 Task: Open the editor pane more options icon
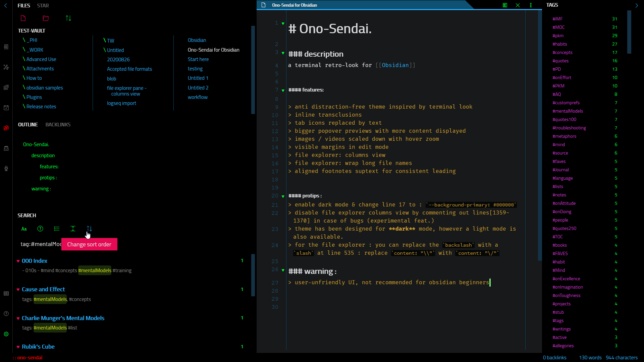[531, 5]
